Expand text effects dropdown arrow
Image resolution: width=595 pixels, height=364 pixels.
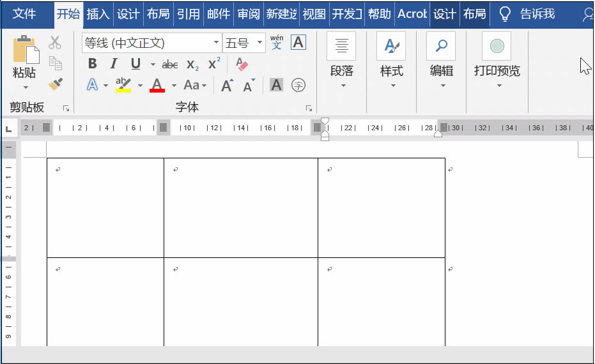105,86
